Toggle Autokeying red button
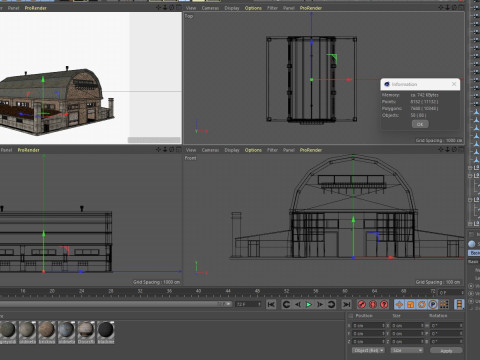480x360 pixels. tap(373, 304)
